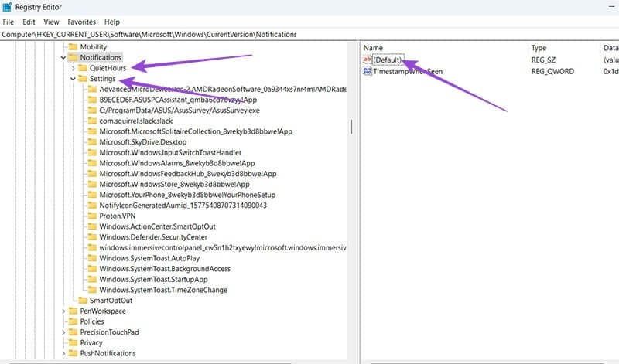This screenshot has height=364, width=619.
Task: Click the Name column header
Action: point(374,48)
